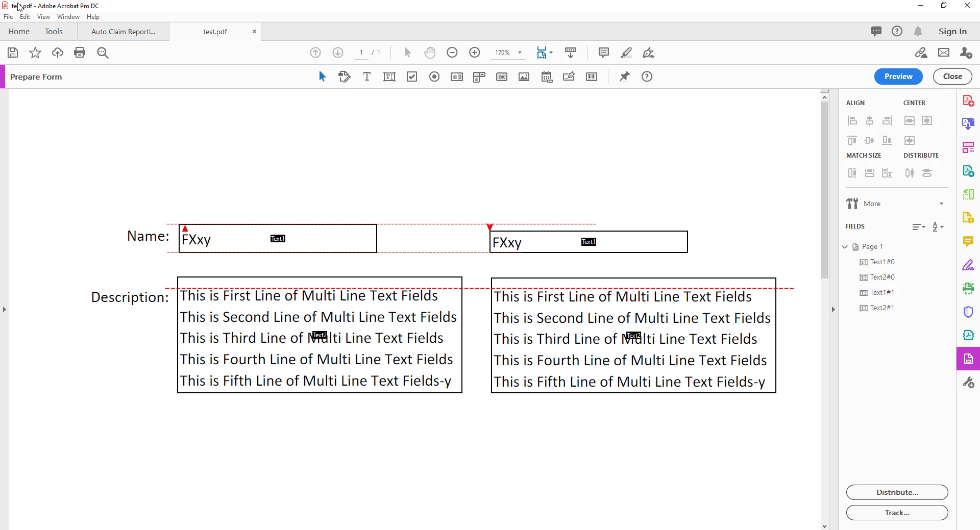Image resolution: width=980 pixels, height=530 pixels.
Task: Switch to the Auto Claim Reporti... tab
Action: click(124, 32)
